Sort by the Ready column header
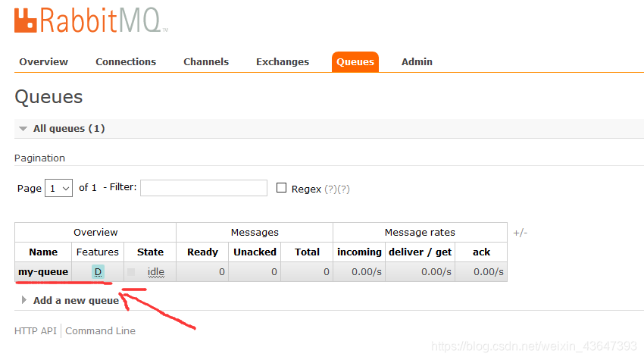This screenshot has height=360, width=644. [x=202, y=252]
